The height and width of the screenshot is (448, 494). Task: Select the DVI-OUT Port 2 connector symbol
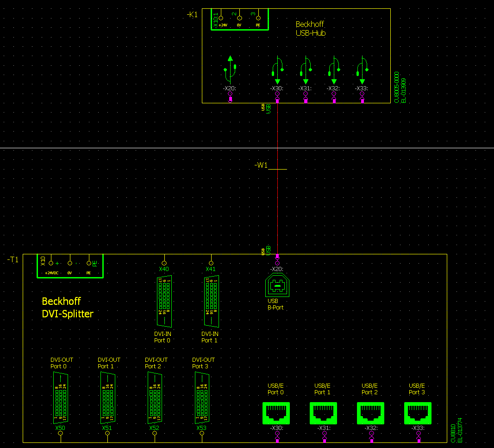coord(155,398)
